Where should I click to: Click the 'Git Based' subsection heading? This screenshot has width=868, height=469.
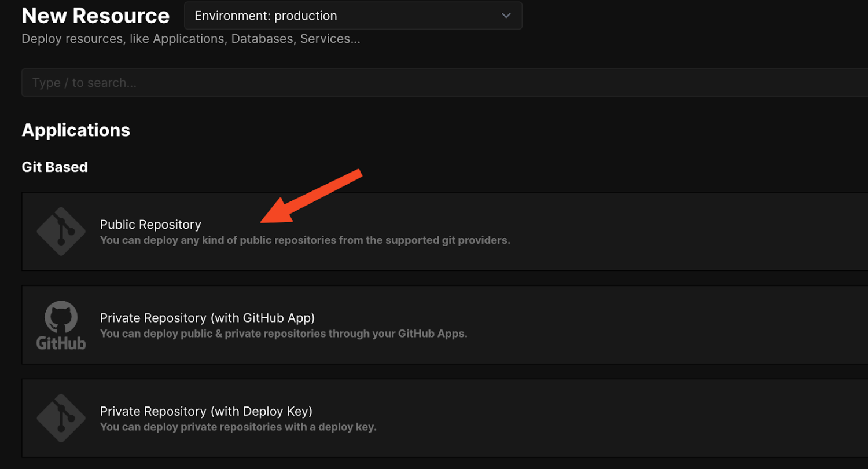54,167
